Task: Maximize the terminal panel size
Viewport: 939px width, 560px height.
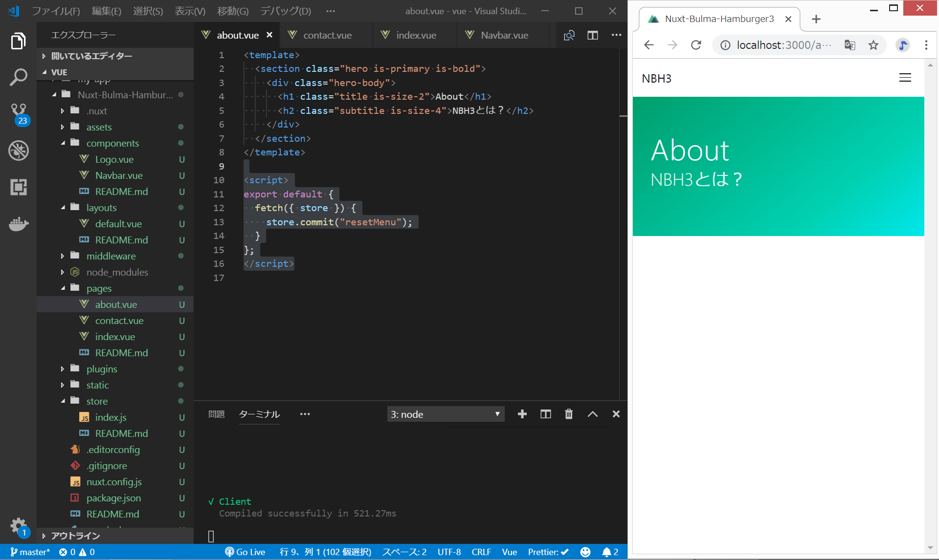Action: tap(592, 414)
